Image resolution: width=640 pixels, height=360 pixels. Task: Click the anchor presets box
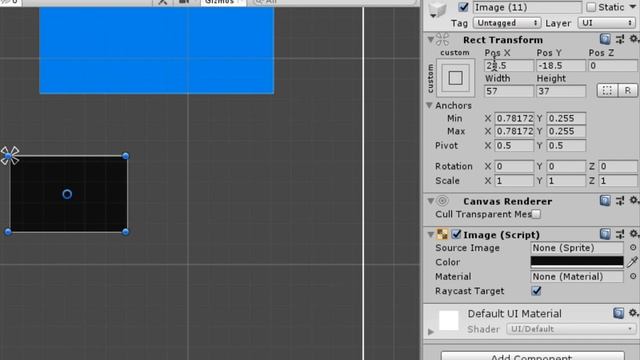[x=456, y=78]
